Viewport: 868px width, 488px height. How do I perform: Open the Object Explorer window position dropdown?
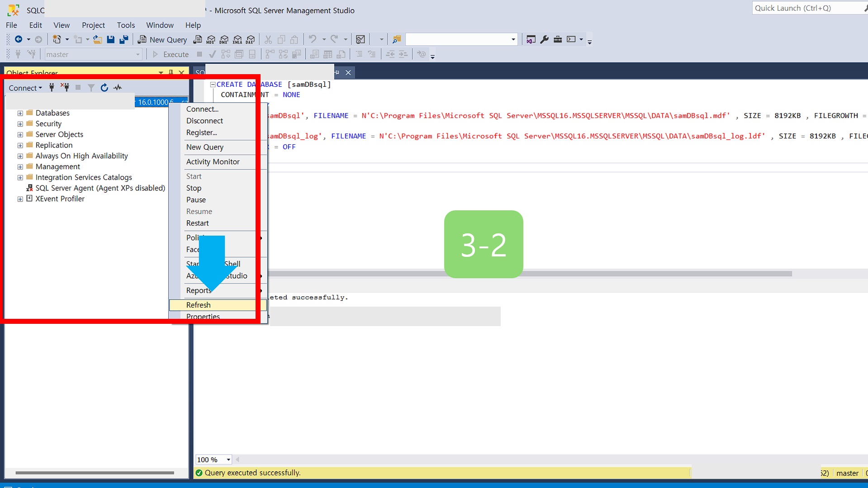(161, 72)
